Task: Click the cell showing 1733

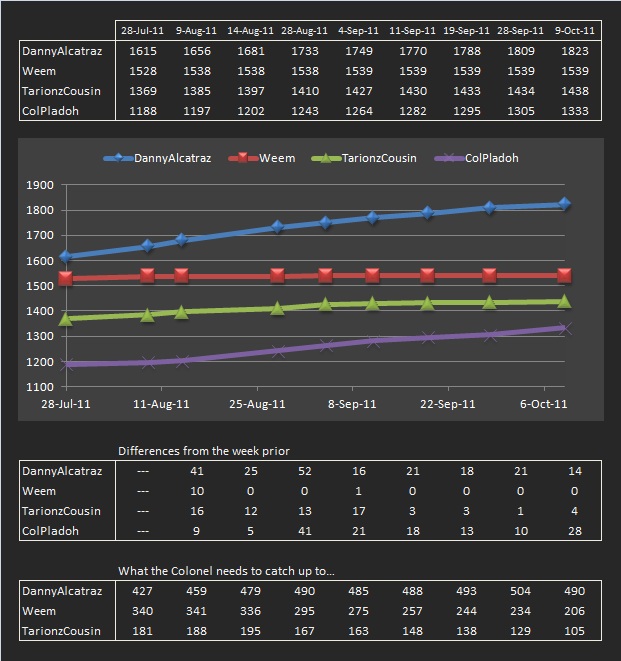Action: tap(305, 51)
